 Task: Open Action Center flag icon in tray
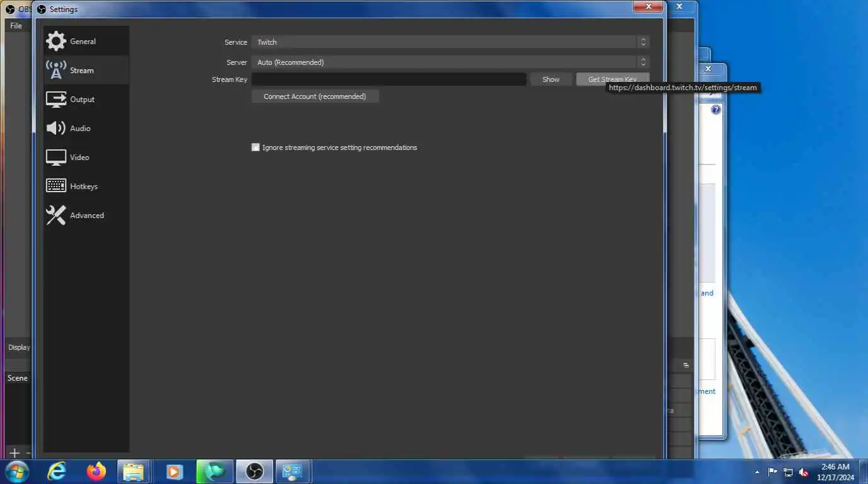(x=772, y=472)
